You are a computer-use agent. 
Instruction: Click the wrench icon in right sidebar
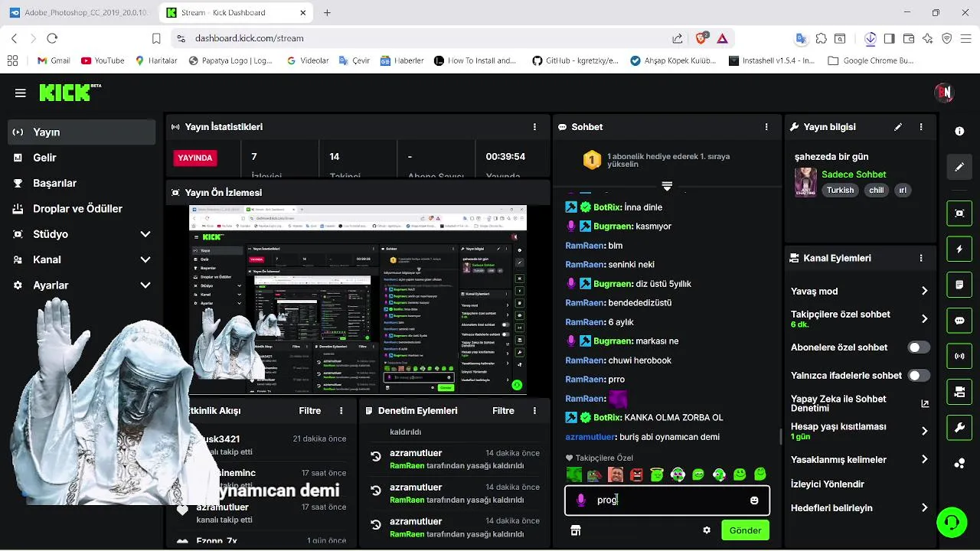click(959, 428)
